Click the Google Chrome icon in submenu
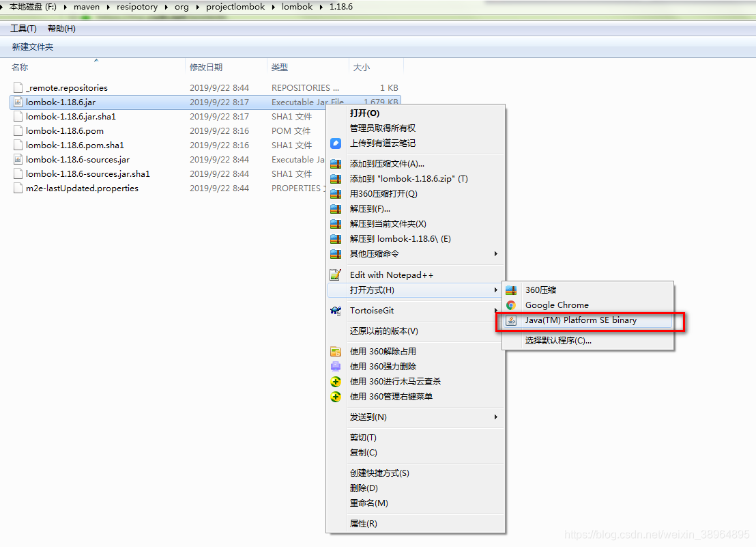The width and height of the screenshot is (756, 547). [x=512, y=305]
